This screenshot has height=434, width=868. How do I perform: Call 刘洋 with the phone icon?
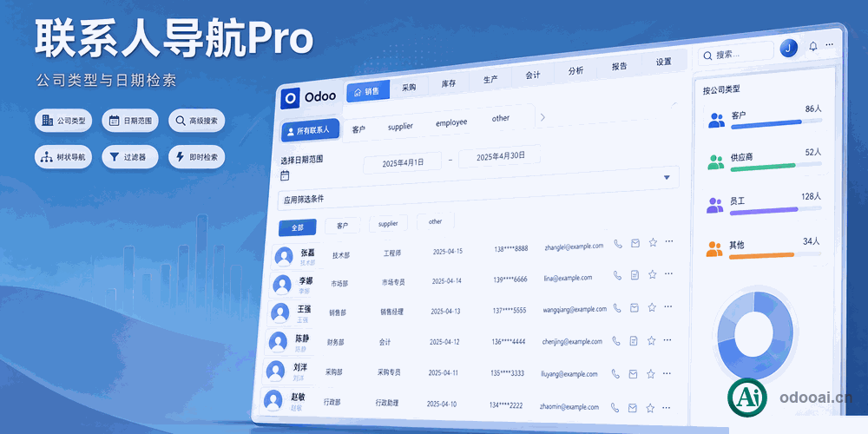tap(615, 374)
